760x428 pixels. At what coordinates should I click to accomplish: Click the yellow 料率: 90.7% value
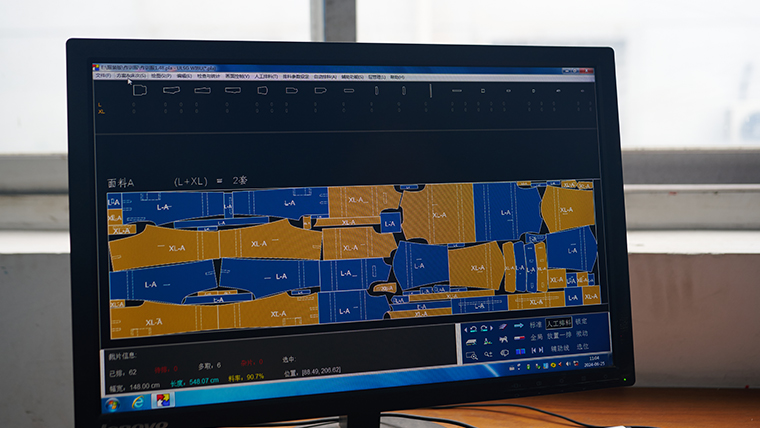click(246, 377)
